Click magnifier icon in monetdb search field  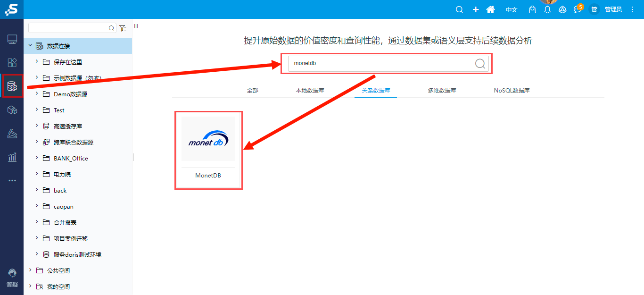480,64
